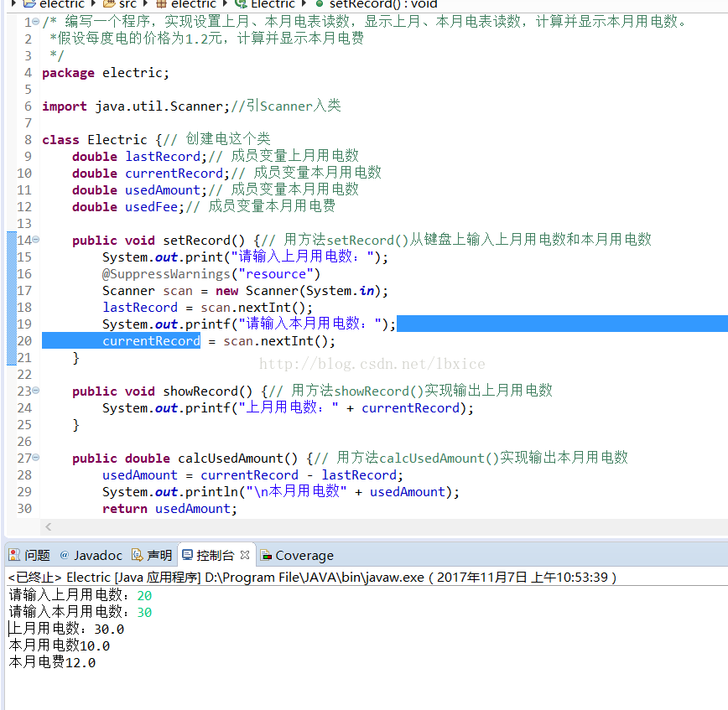Click the console input value 20
Viewport: 728px width, 710px height.
pyautogui.click(x=144, y=595)
